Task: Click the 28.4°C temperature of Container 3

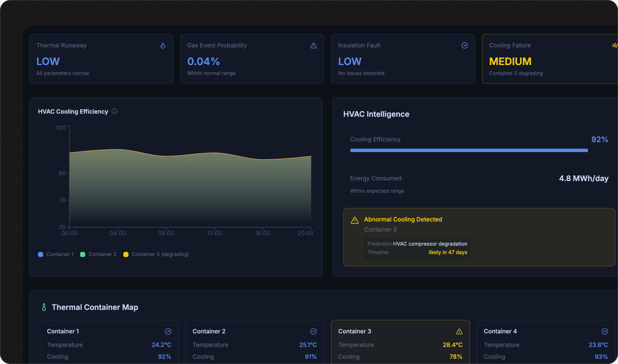Action: 453,345
